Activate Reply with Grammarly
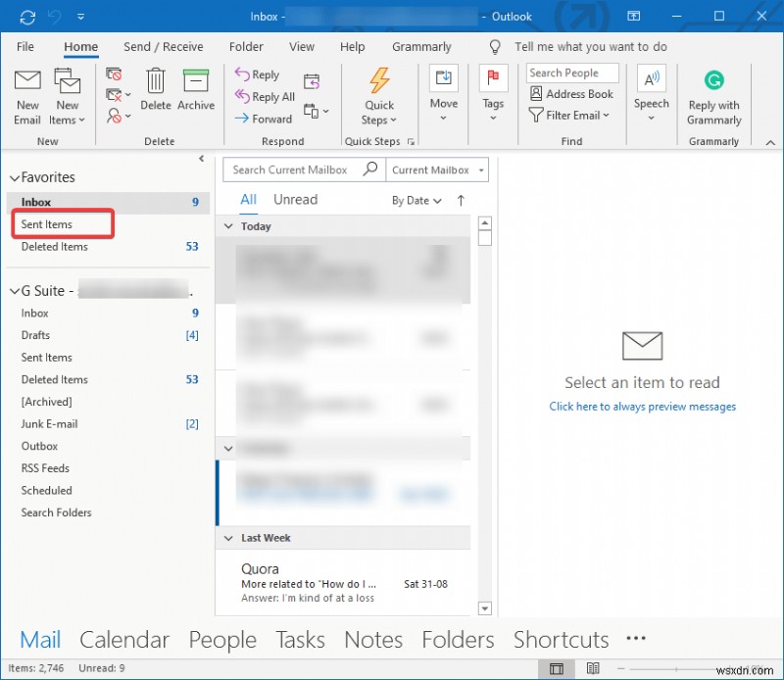 [712, 95]
